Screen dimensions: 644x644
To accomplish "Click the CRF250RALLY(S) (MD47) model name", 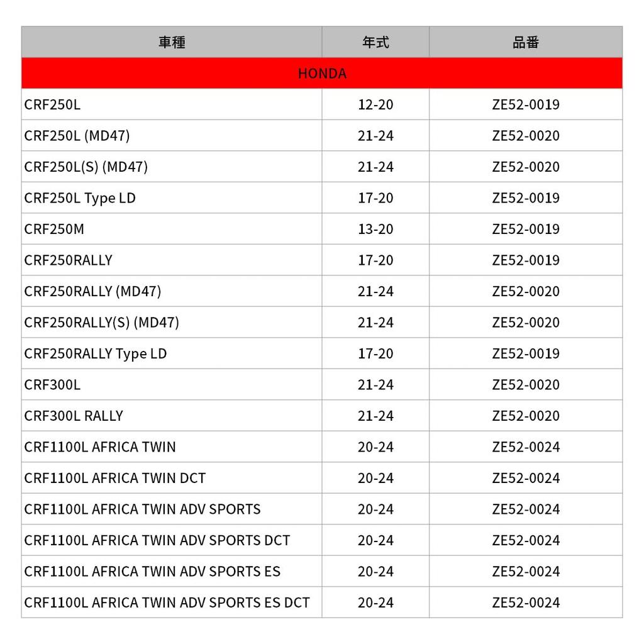I will point(101,323).
